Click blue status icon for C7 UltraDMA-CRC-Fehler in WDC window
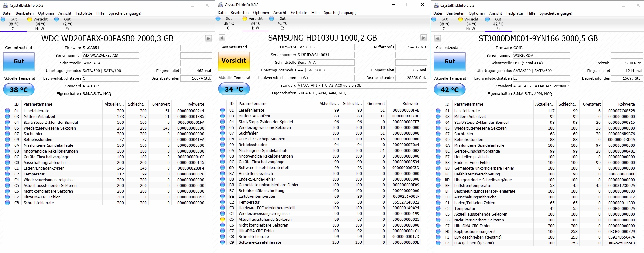644x253 pixels. pyautogui.click(x=7, y=197)
